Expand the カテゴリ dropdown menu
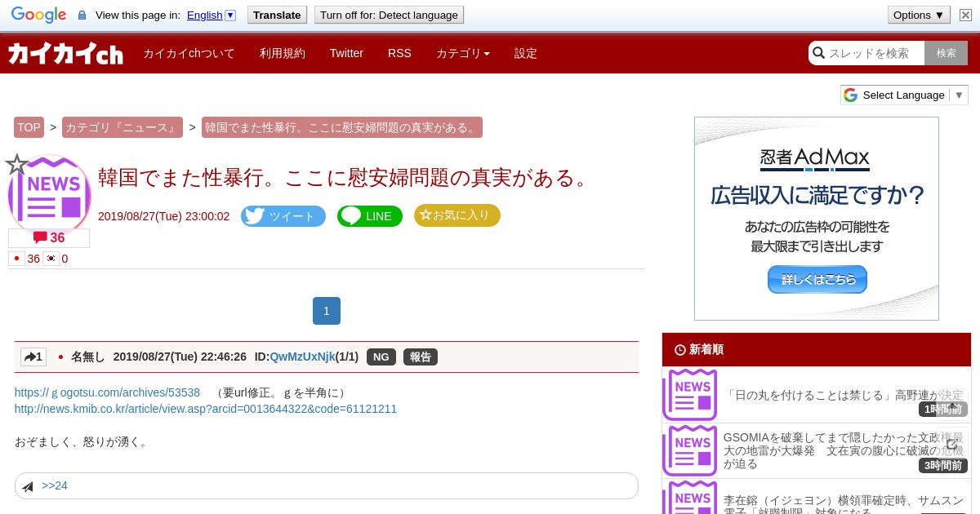Screen dimensions: 980x514 [x=463, y=53]
